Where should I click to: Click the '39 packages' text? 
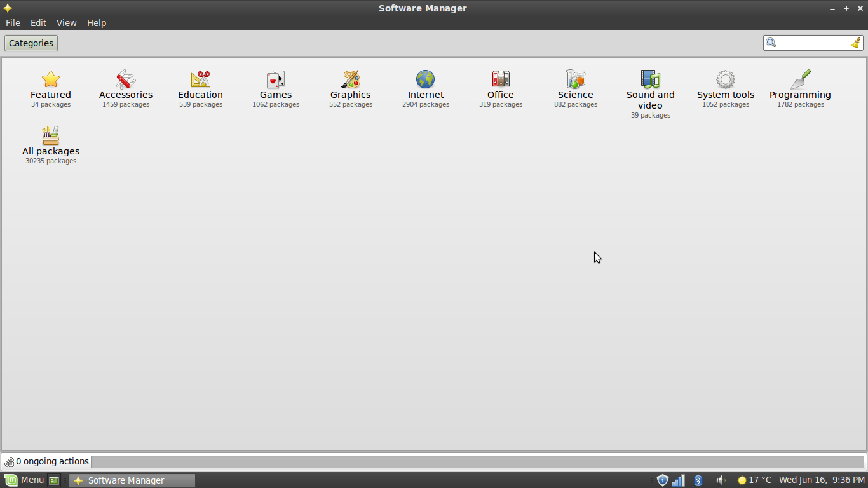[651, 116]
